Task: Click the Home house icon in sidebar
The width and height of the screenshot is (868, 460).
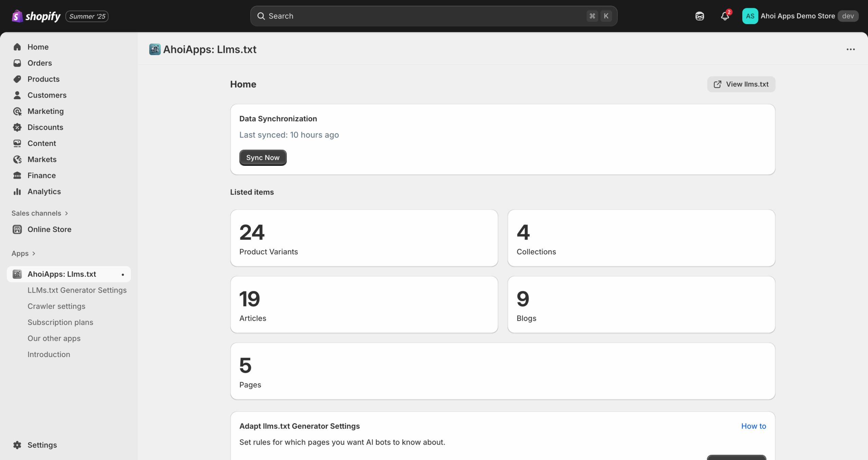Action: [17, 47]
